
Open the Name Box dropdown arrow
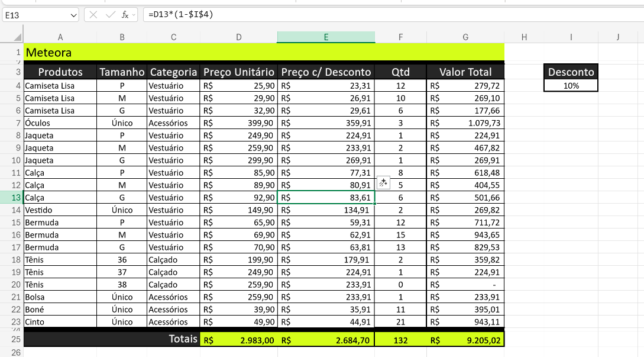73,15
